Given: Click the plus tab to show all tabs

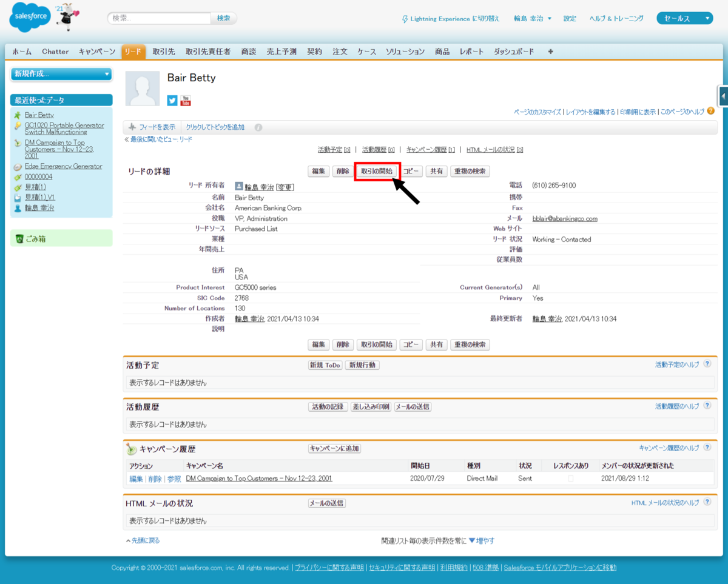Looking at the screenshot, I should [x=550, y=52].
